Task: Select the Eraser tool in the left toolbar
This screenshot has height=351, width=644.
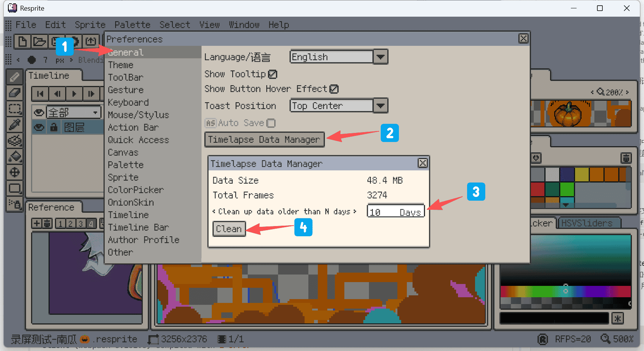Action: [15, 93]
